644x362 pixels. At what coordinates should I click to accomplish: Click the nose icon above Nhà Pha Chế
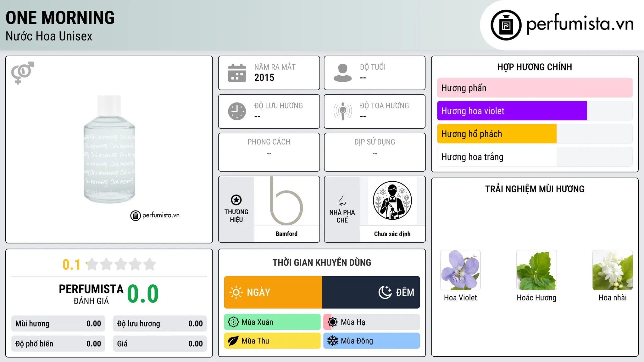point(342,200)
